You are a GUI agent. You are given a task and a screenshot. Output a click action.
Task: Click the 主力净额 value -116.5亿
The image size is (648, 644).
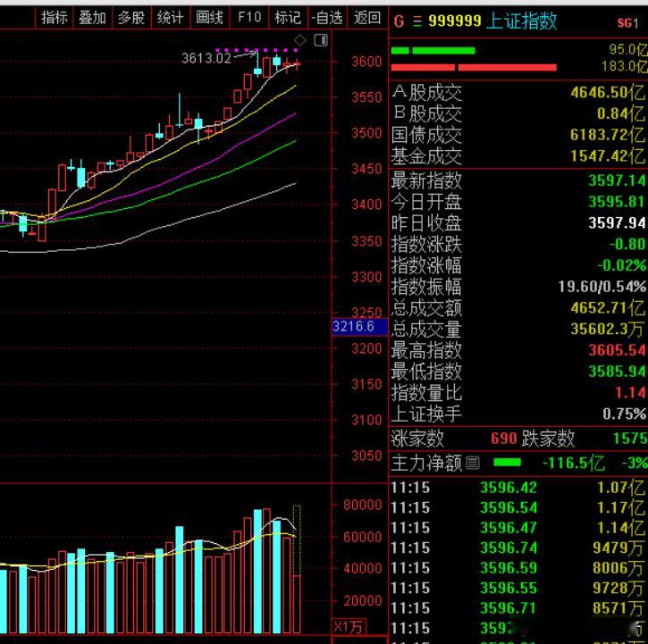pyautogui.click(x=574, y=463)
